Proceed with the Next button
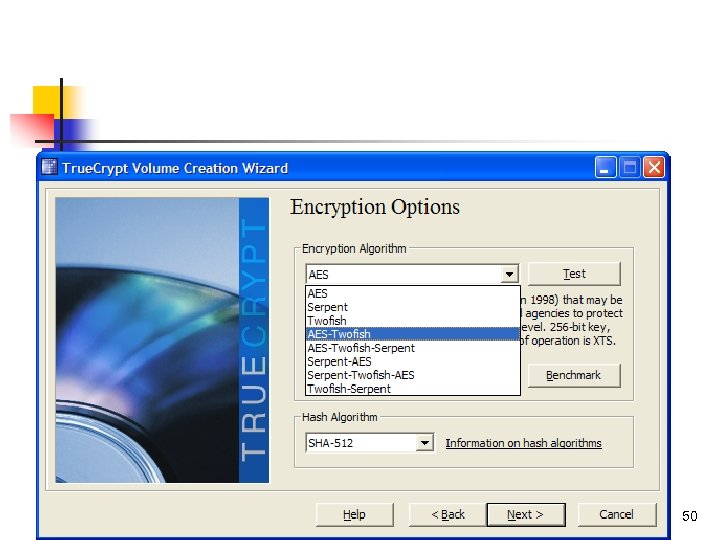Viewport: 720px width, 540px height. [526, 515]
